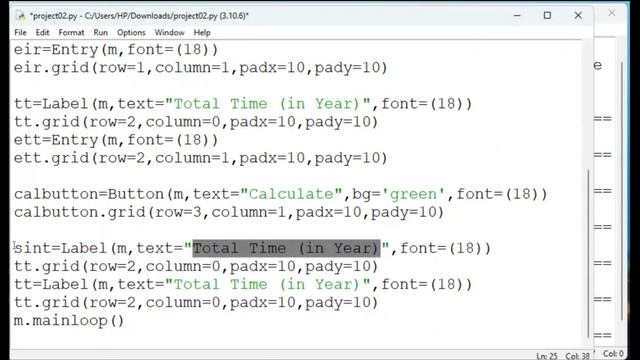Click the 'Calculate' string in code
This screenshot has width=640, height=360.
291,194
